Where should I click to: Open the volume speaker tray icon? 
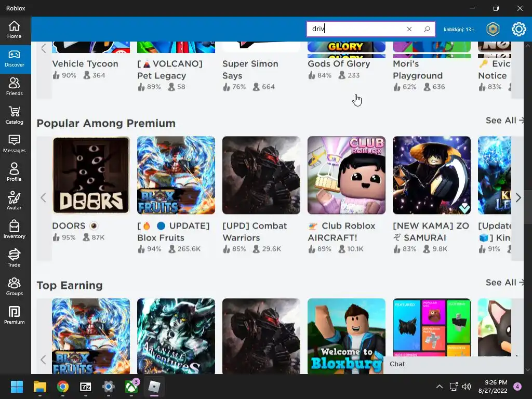(x=467, y=387)
